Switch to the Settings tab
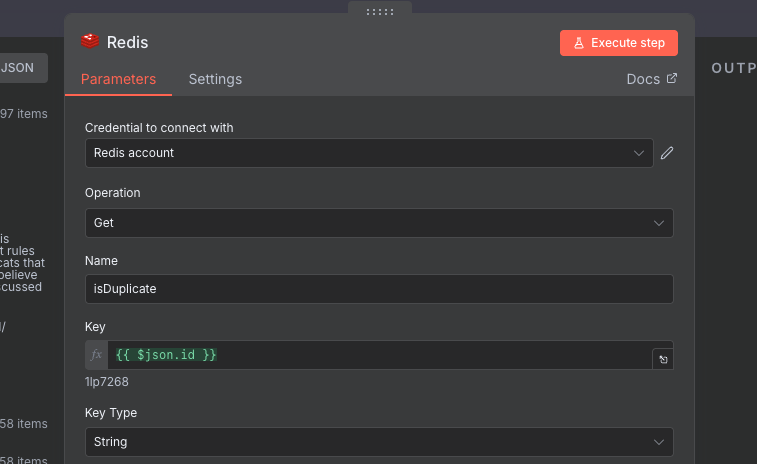Image resolution: width=757 pixels, height=464 pixels. [x=215, y=79]
